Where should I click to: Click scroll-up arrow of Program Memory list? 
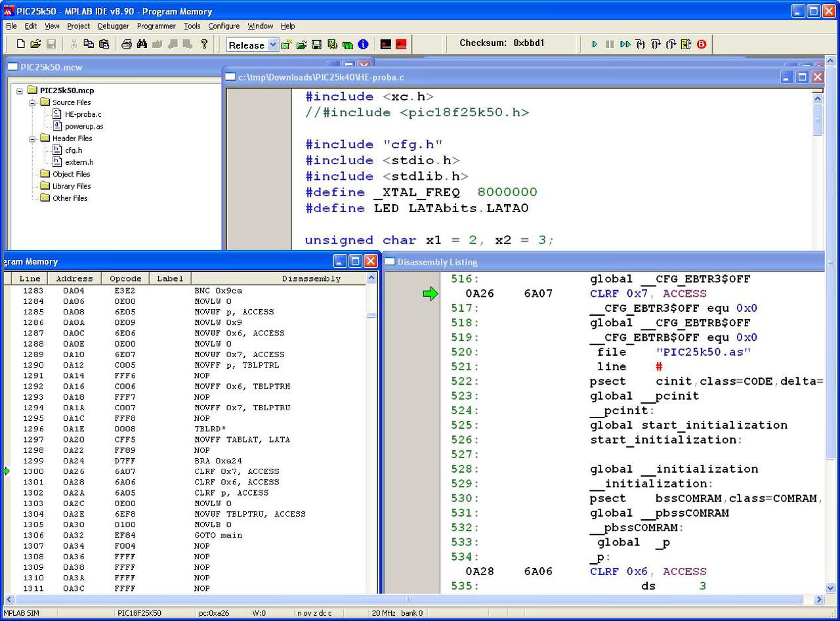(x=371, y=278)
